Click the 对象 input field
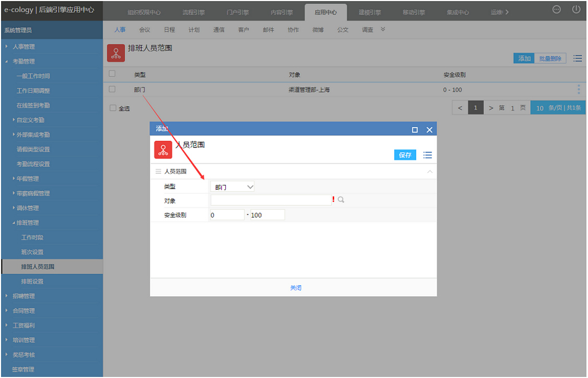The width and height of the screenshot is (588, 378). click(271, 200)
